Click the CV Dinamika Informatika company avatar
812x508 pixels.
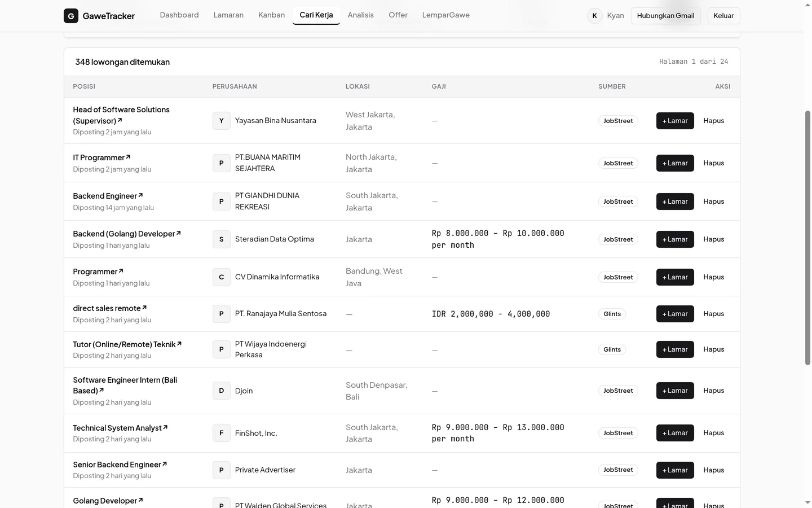221,277
